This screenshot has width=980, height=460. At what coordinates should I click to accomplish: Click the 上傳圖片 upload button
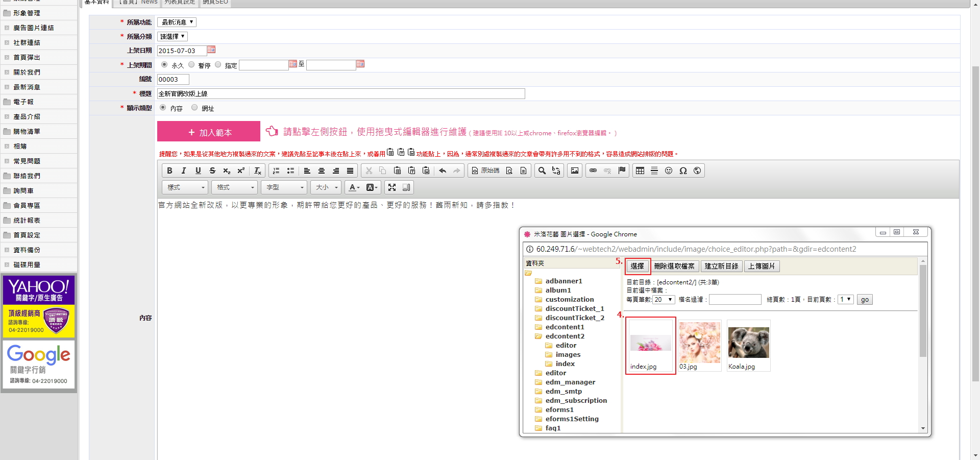pyautogui.click(x=762, y=266)
